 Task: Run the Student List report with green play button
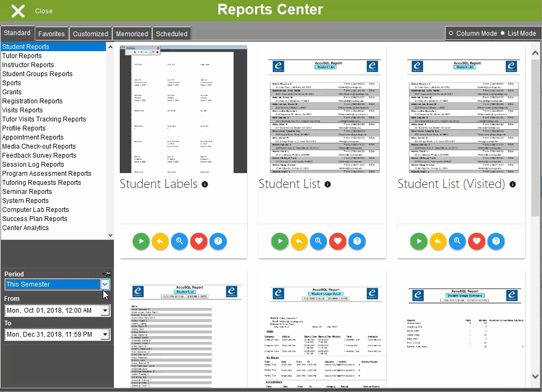tap(280, 241)
